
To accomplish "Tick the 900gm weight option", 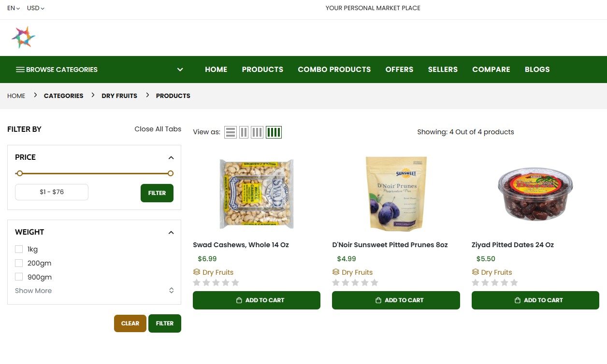I will pyautogui.click(x=19, y=277).
